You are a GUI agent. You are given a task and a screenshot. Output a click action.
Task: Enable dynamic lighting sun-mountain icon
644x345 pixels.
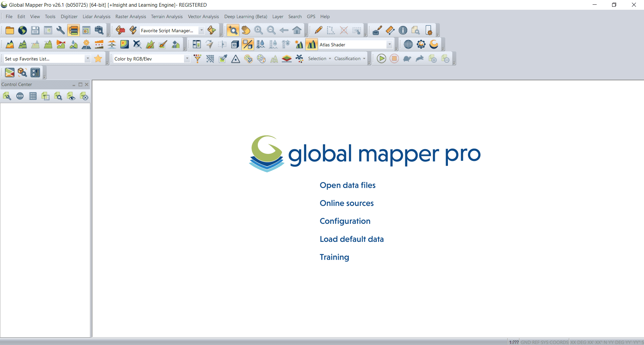[x=299, y=44]
